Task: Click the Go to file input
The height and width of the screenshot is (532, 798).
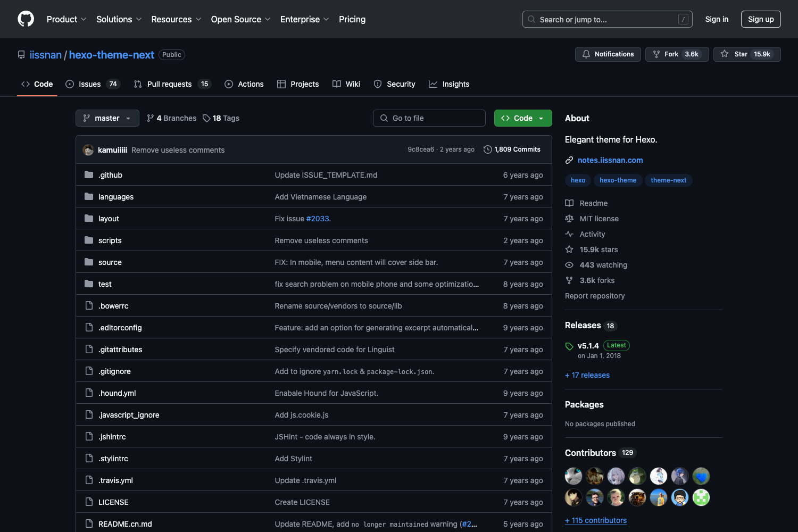Action: tap(429, 118)
